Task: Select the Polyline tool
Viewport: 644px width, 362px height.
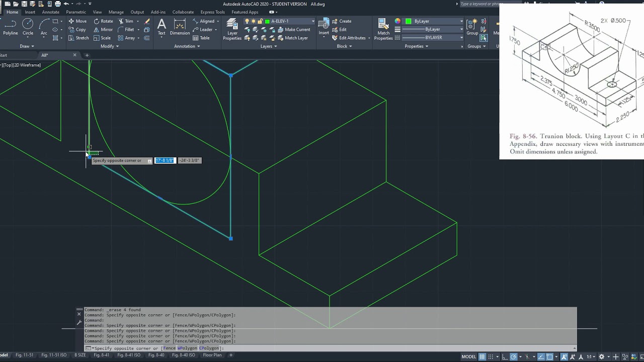Action: [11, 27]
